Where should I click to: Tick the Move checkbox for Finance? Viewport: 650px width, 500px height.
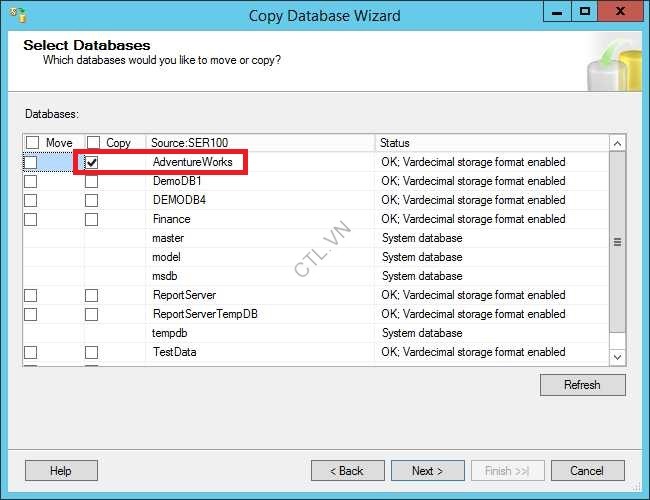(x=31, y=219)
